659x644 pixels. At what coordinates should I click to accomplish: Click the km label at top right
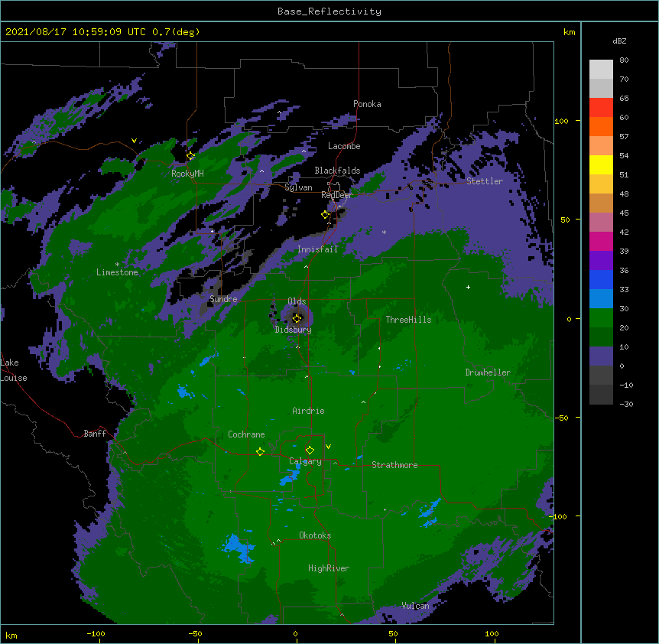[569, 32]
